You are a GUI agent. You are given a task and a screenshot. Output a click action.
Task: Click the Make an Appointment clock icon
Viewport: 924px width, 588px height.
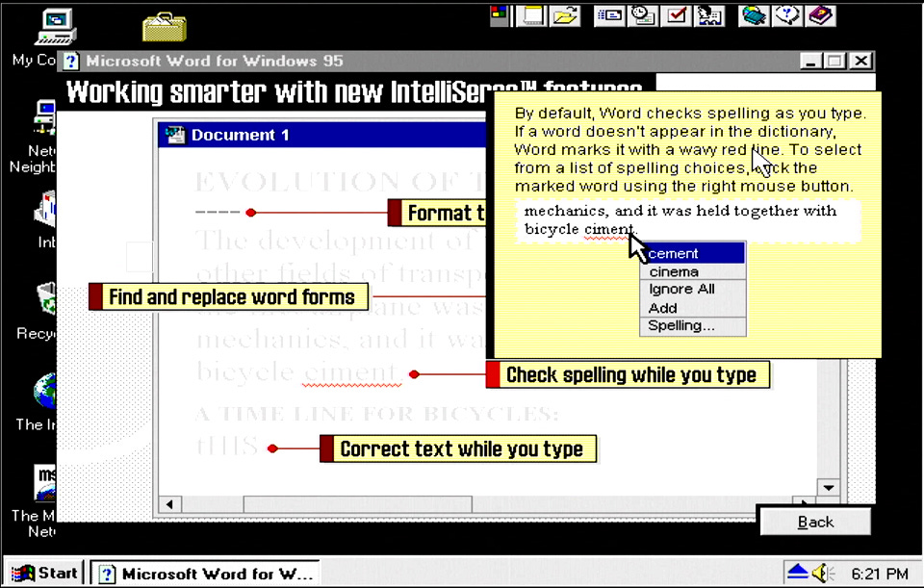[642, 16]
